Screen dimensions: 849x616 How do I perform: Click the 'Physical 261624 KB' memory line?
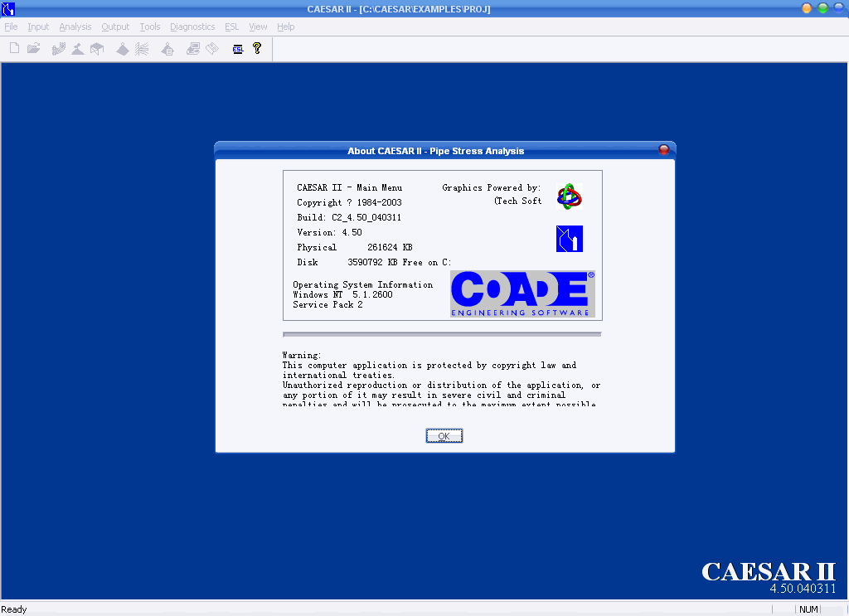click(355, 247)
